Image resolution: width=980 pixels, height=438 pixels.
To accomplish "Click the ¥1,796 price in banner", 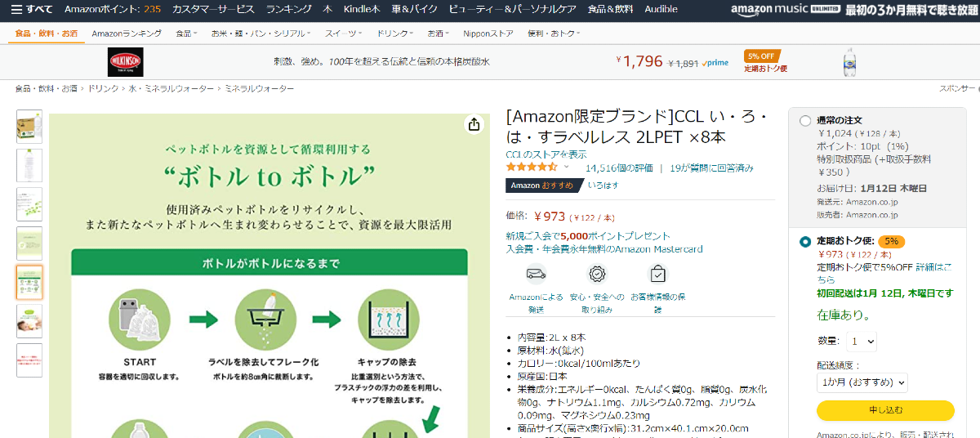I will [639, 61].
